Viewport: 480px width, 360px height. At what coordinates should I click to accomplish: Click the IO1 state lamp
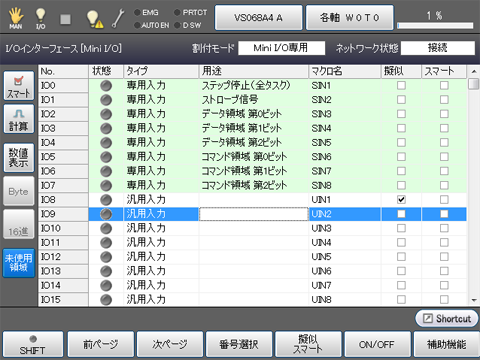point(106,100)
